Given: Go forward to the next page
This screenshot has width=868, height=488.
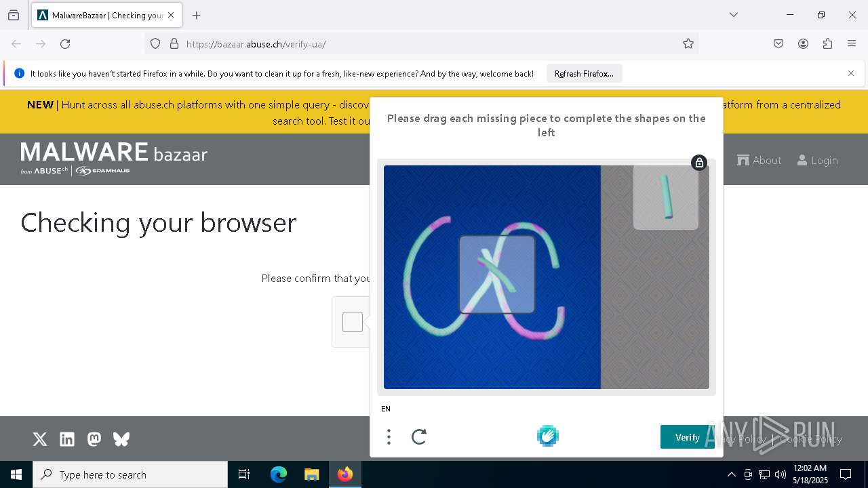Looking at the screenshot, I should pos(41,44).
